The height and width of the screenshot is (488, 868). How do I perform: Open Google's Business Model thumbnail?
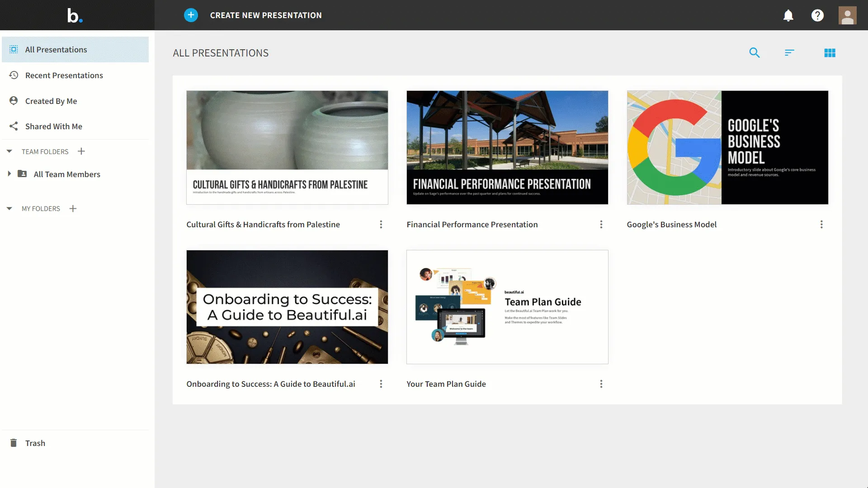click(x=727, y=147)
